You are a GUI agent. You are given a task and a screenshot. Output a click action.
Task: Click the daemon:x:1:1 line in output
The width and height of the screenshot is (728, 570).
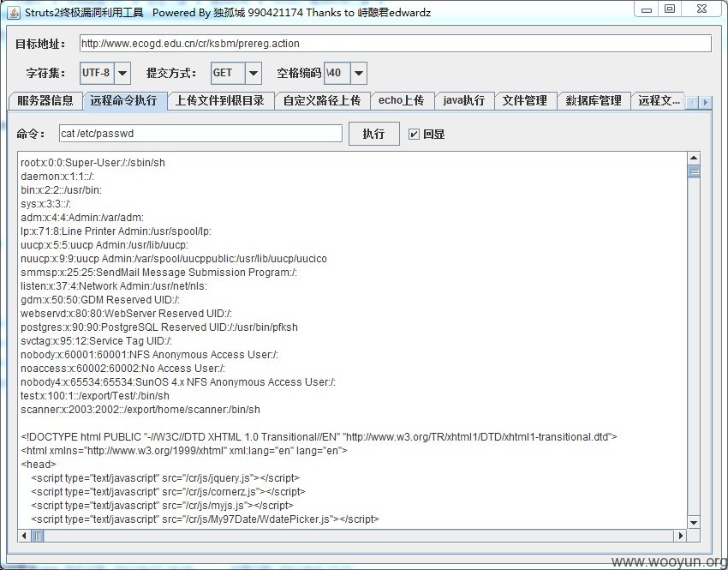coord(57,177)
